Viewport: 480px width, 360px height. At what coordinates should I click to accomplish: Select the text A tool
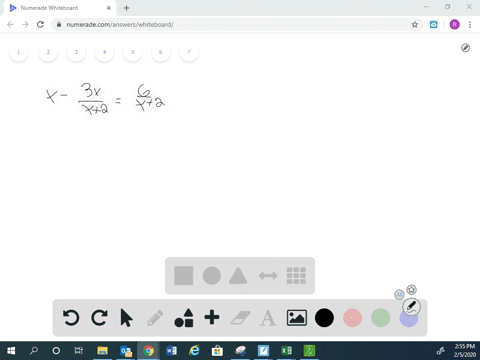coord(268,318)
